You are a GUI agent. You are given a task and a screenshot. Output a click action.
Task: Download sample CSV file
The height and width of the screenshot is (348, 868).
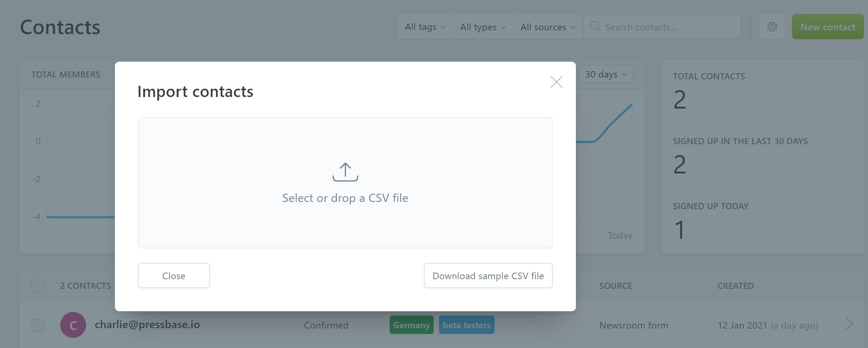tap(488, 276)
